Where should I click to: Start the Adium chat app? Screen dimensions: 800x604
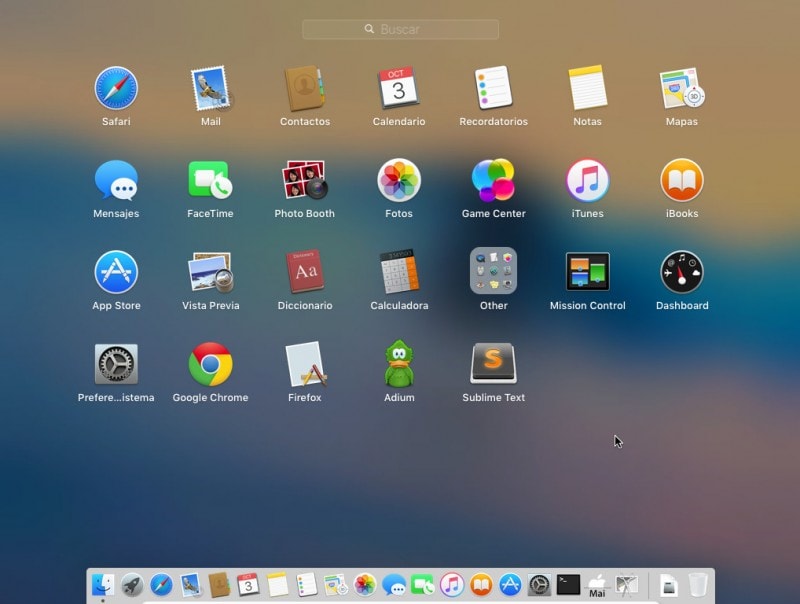point(399,370)
